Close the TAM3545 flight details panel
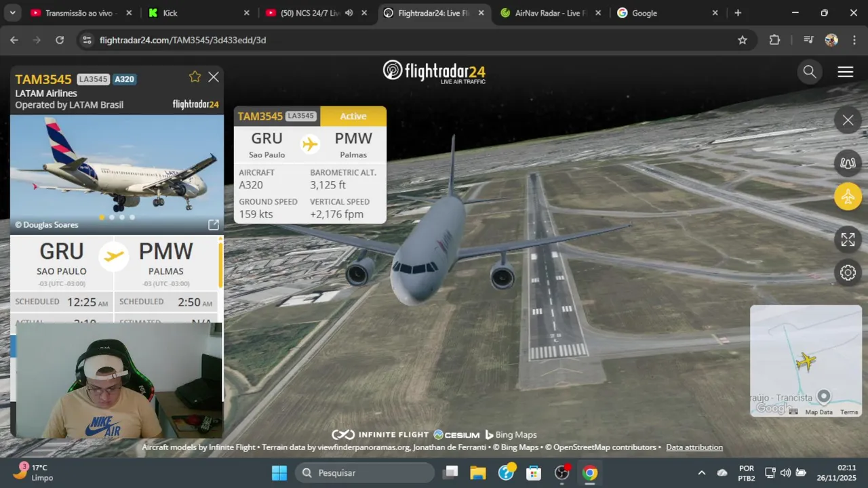Screen dimensions: 868x488 pos(214,77)
